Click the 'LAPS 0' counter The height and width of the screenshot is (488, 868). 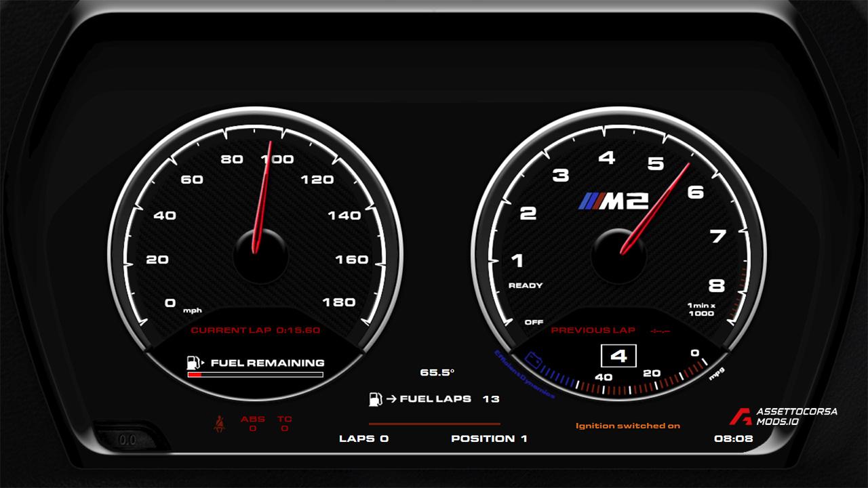[x=364, y=439]
